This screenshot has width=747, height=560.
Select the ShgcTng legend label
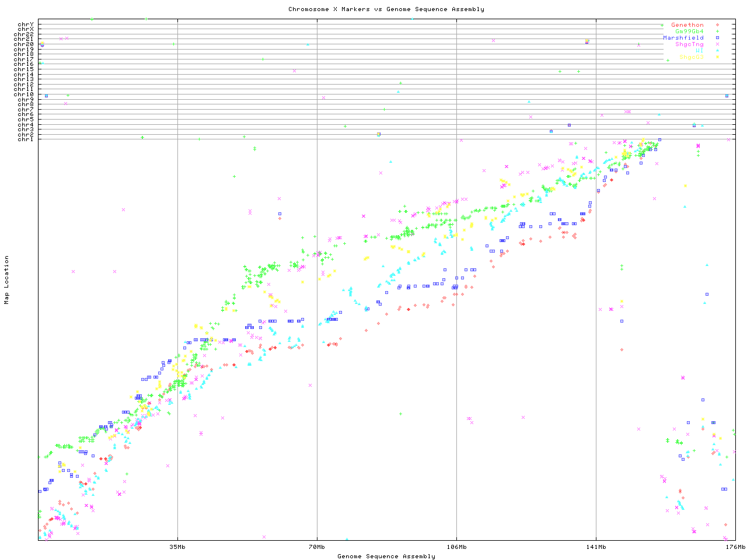689,44
